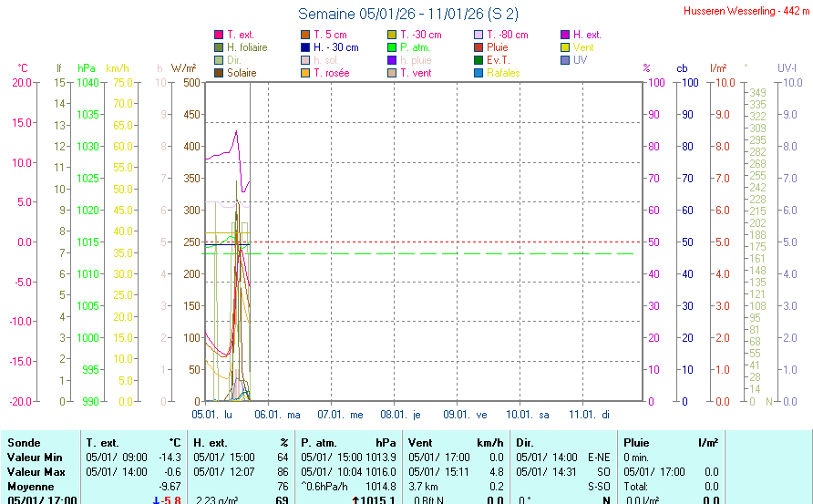
Task: Click the Pluie column header in table
Action: tap(636, 442)
